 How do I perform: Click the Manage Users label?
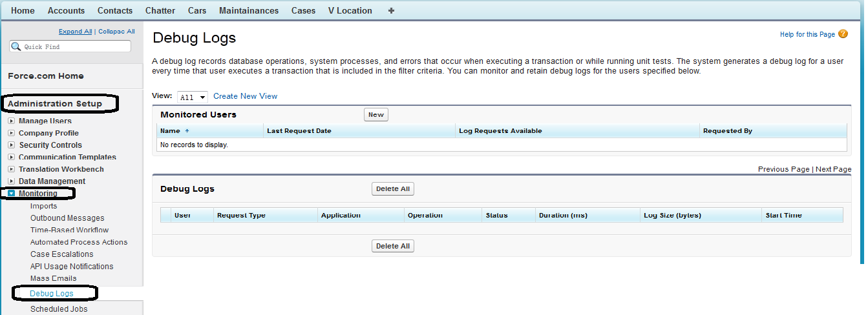click(45, 121)
